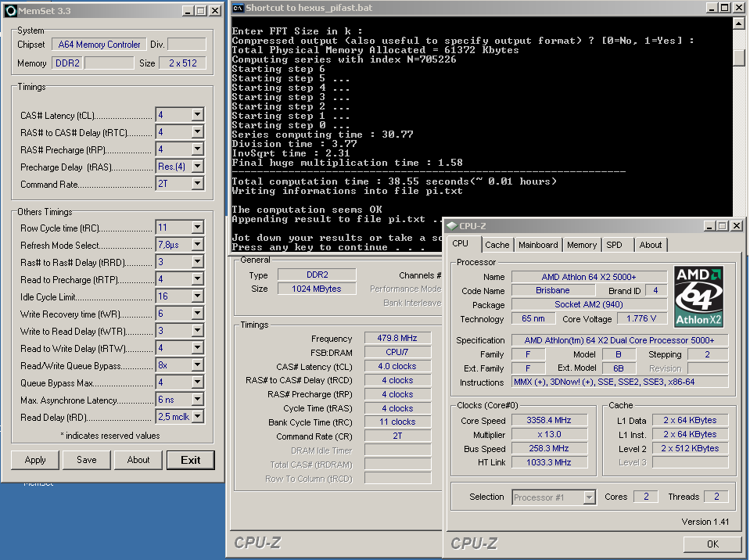This screenshot has width=750, height=560.
Task: Click the Size 2 x 512 field
Action: point(182,63)
